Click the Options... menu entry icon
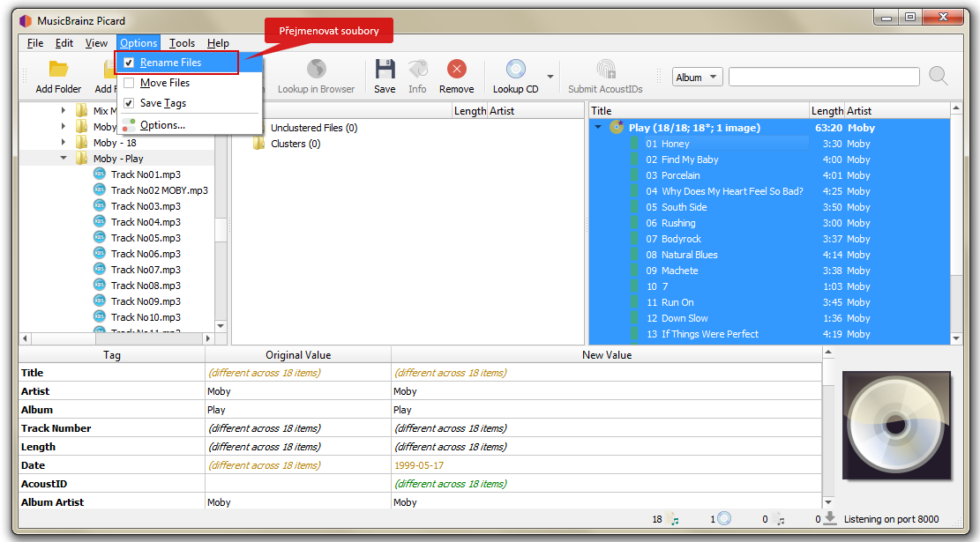This screenshot has width=980, height=542. (x=129, y=125)
